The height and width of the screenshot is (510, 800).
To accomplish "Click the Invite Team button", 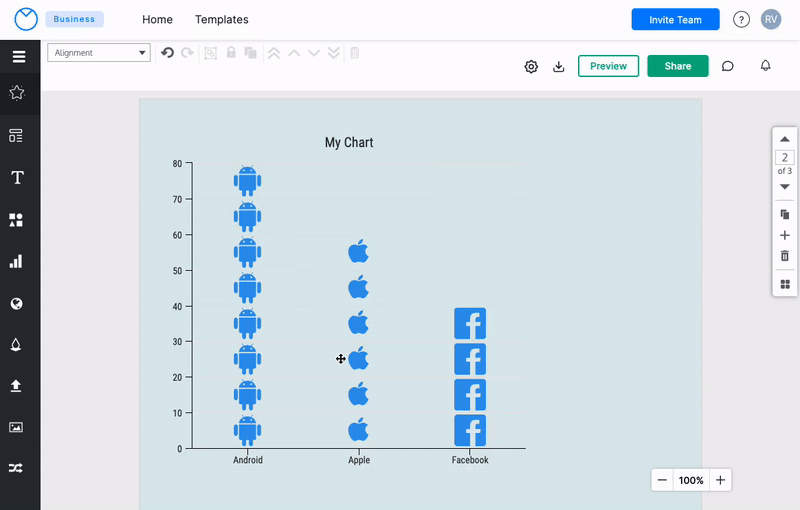I will coord(675,19).
